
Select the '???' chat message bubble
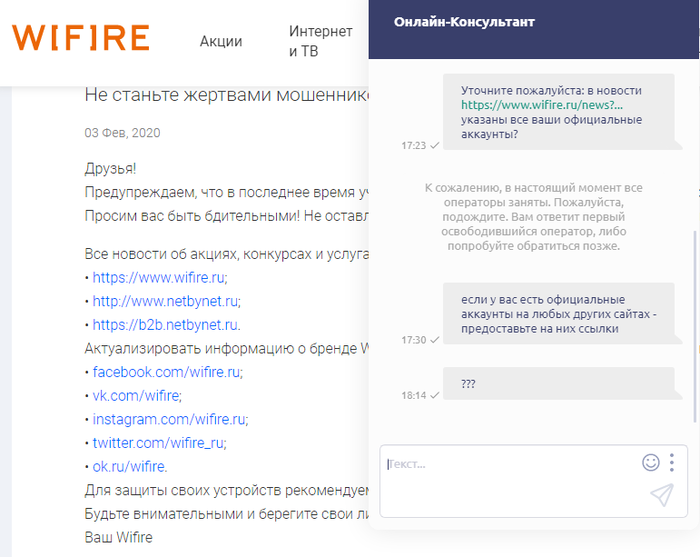[558, 383]
